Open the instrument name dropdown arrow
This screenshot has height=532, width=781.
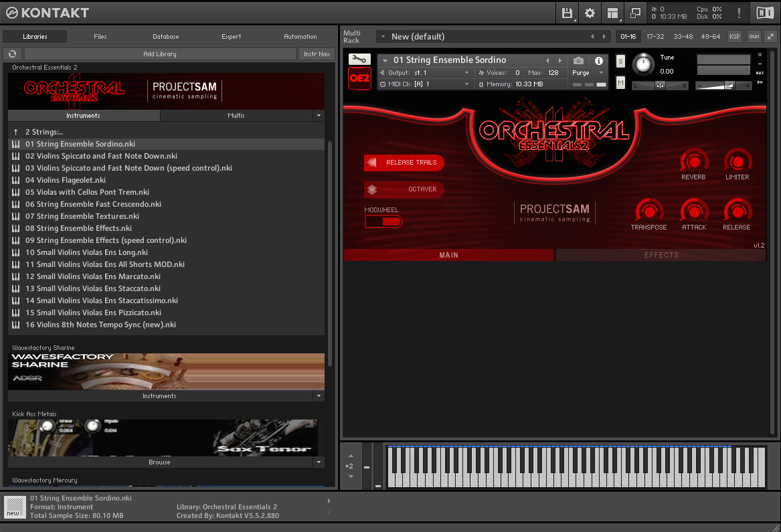pyautogui.click(x=385, y=60)
